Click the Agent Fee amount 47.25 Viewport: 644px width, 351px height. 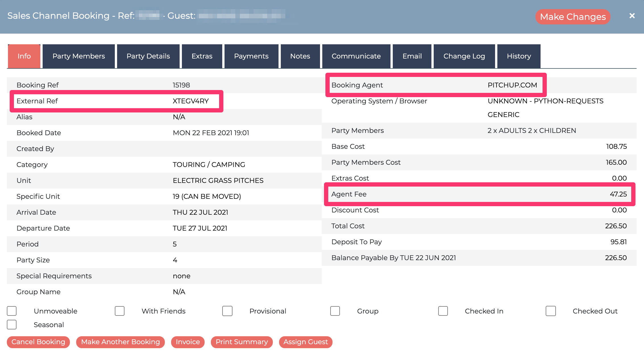(x=618, y=194)
